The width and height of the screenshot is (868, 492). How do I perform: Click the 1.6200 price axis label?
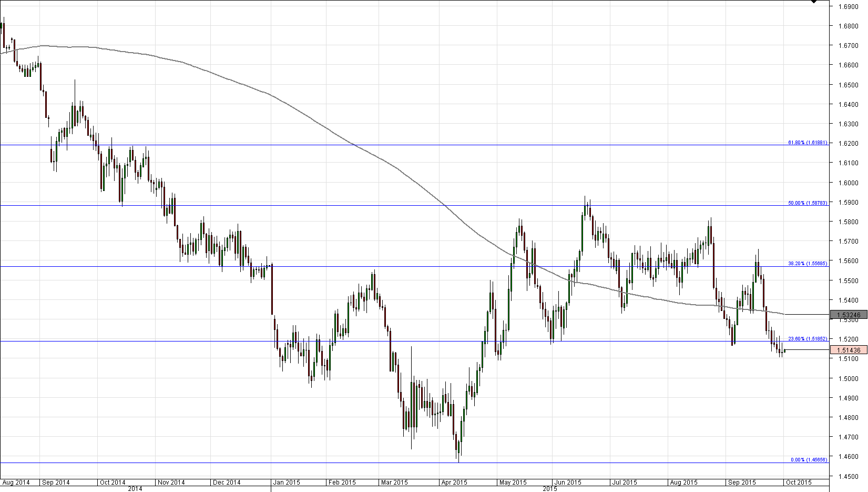point(849,144)
